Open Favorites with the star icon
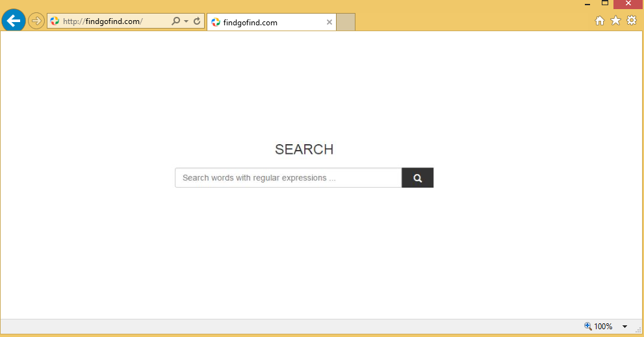Screen dimensions: 644x337 615,21
